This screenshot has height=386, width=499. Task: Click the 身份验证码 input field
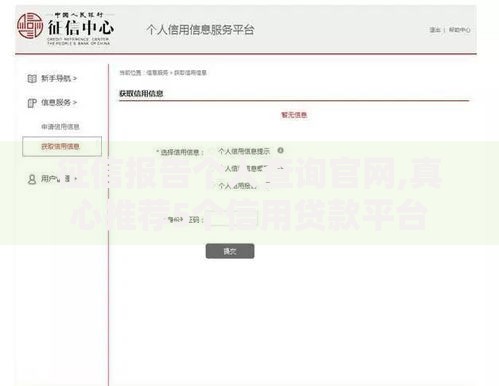(233, 219)
